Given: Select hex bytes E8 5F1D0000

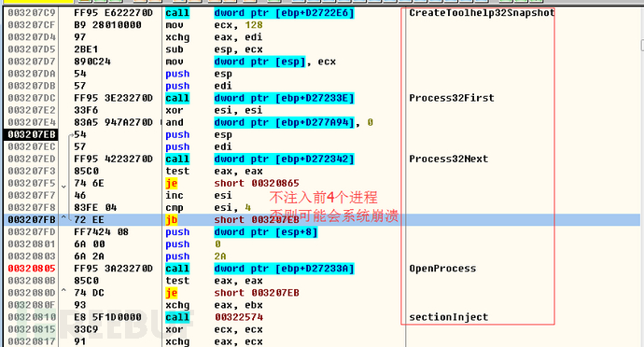Looking at the screenshot, I should 107,317.
